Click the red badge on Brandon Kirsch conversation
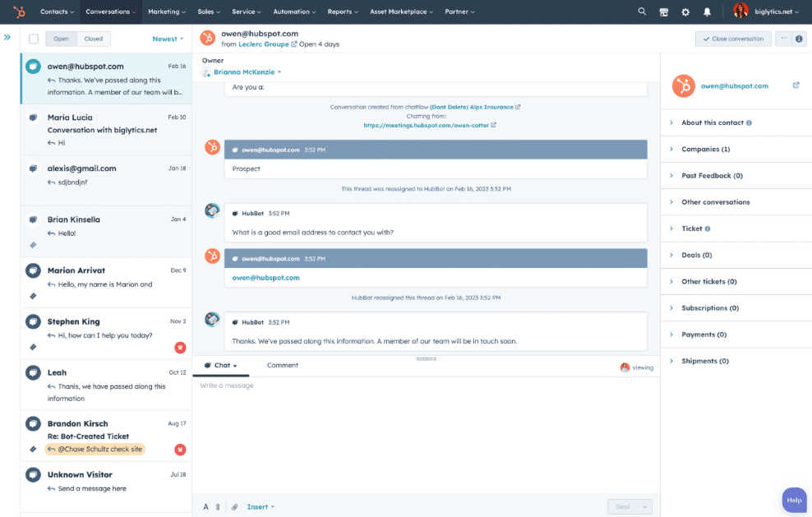The height and width of the screenshot is (517, 812). [180, 450]
